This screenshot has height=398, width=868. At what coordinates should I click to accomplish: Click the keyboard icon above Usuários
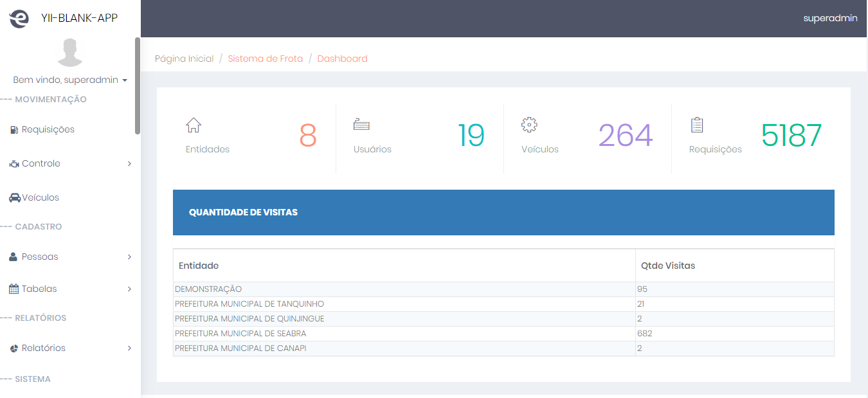[x=361, y=125]
